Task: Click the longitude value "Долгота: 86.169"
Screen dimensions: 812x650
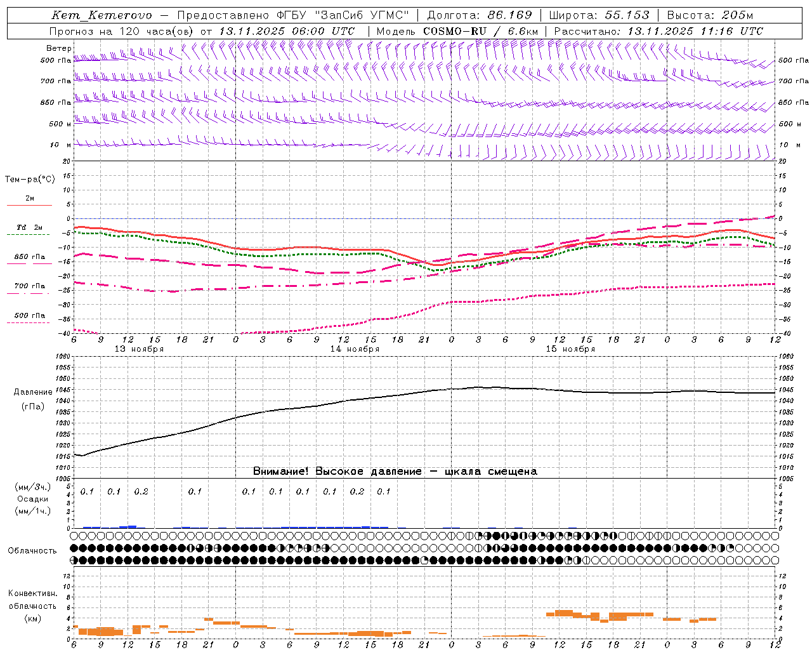Action: click(480, 15)
